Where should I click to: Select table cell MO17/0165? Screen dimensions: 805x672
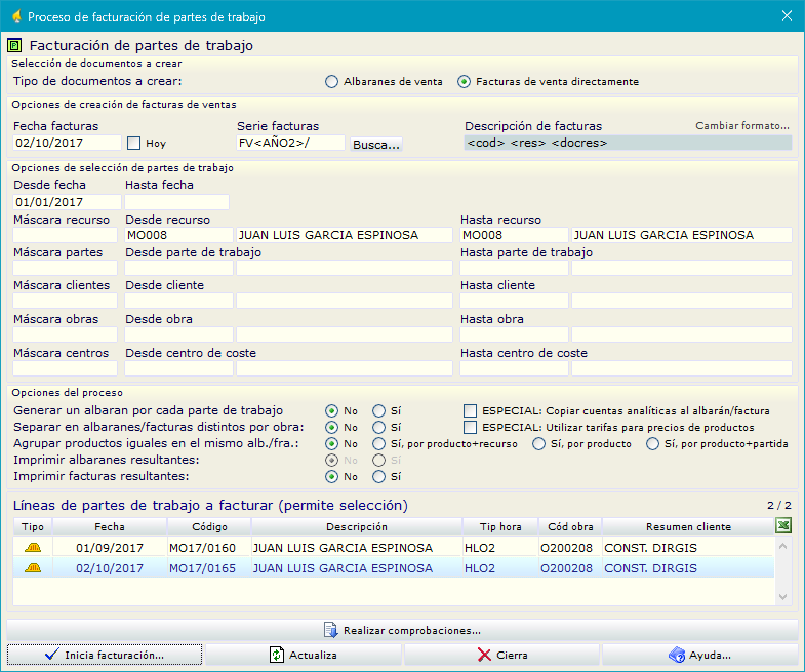tap(209, 568)
